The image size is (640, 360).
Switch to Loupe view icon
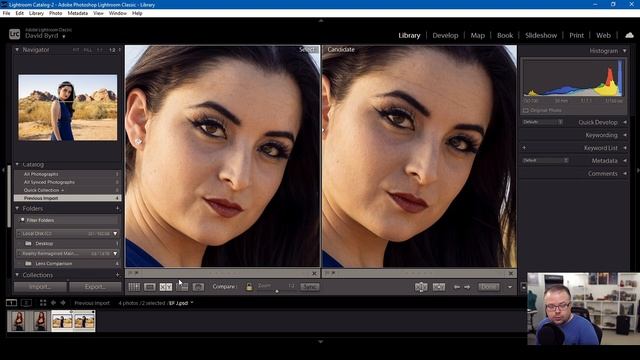pos(150,287)
